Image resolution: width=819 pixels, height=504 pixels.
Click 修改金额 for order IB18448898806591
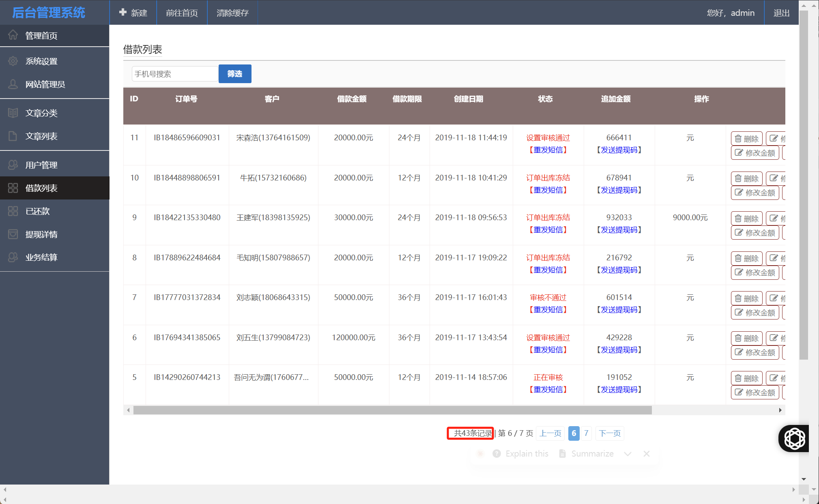click(755, 193)
